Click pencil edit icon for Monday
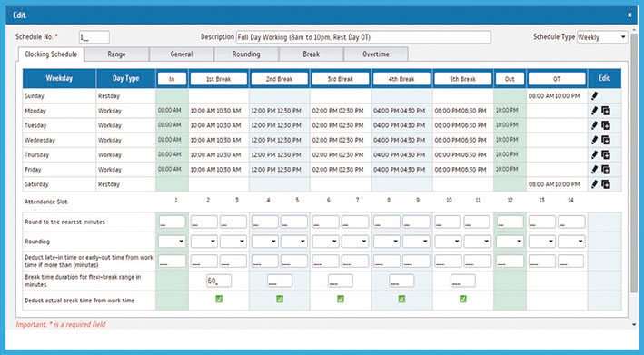The height and width of the screenshot is (355, 644). (594, 111)
